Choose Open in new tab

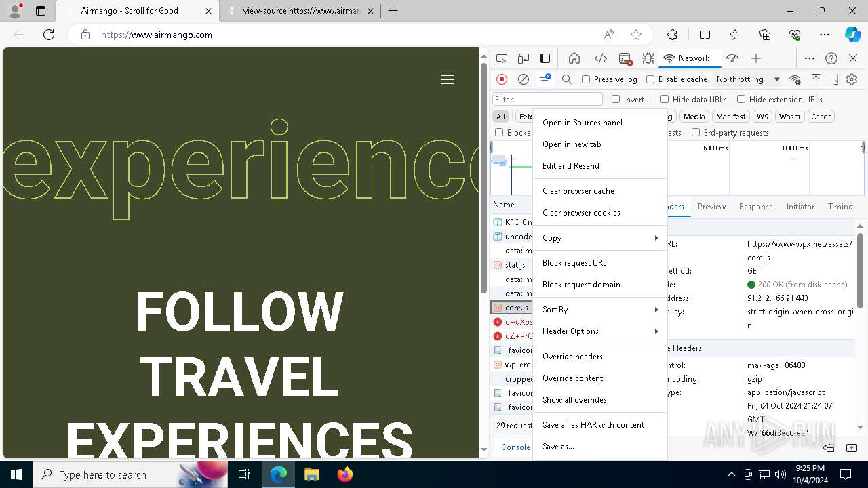(600, 144)
